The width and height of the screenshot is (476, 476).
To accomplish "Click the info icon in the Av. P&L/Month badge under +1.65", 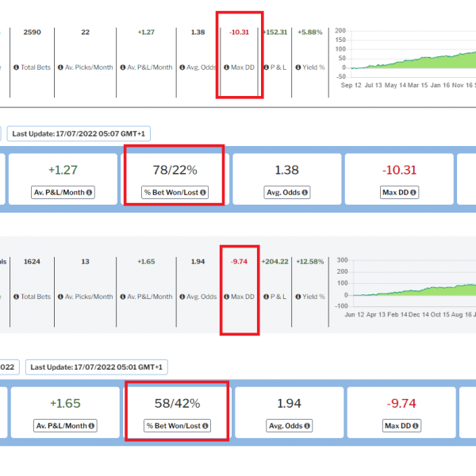I will 91,426.
